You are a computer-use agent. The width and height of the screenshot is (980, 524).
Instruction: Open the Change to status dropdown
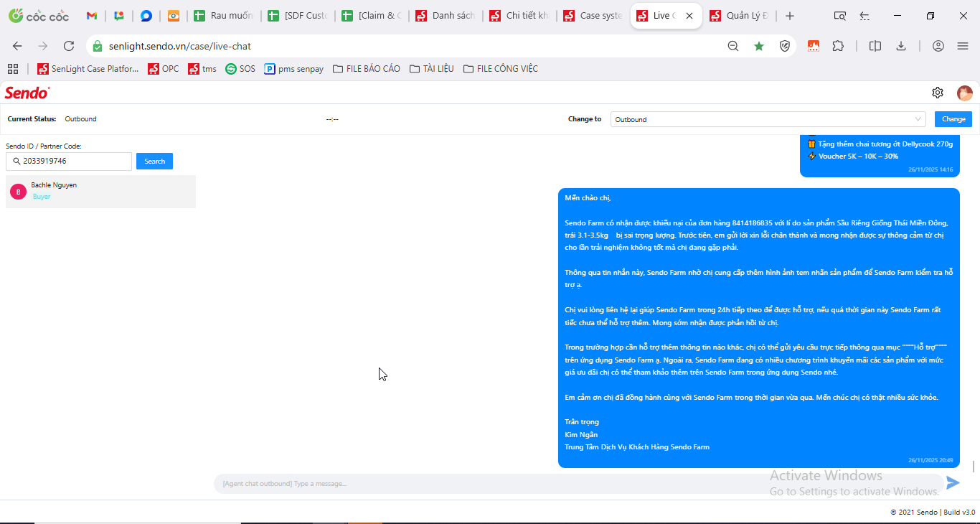click(x=768, y=119)
